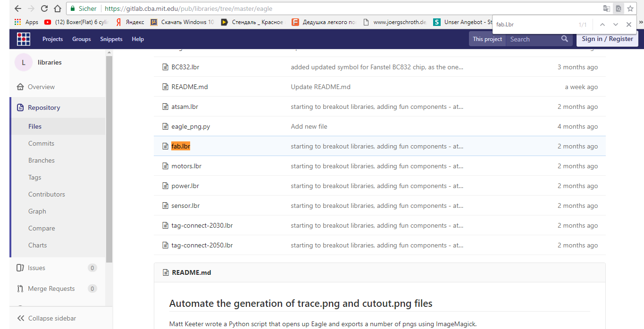Open the fab.lbr file link
This screenshot has height=329, width=644.
tap(181, 146)
